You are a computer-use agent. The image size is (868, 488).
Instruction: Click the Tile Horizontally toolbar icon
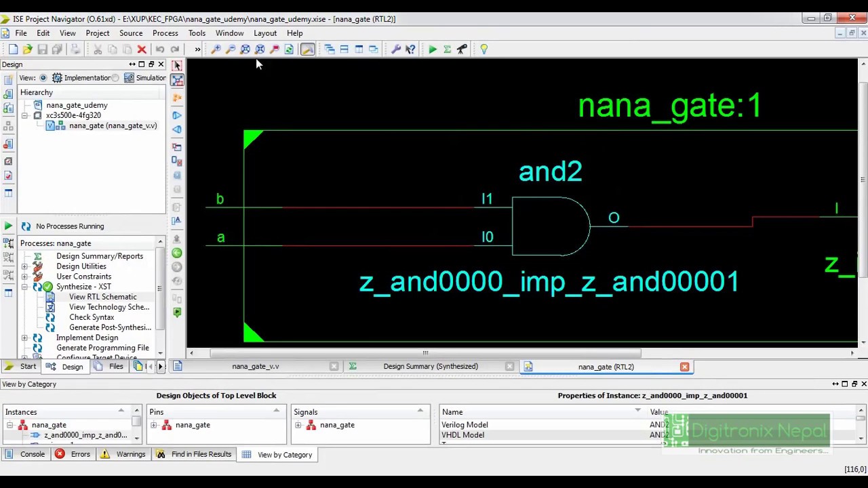(344, 49)
